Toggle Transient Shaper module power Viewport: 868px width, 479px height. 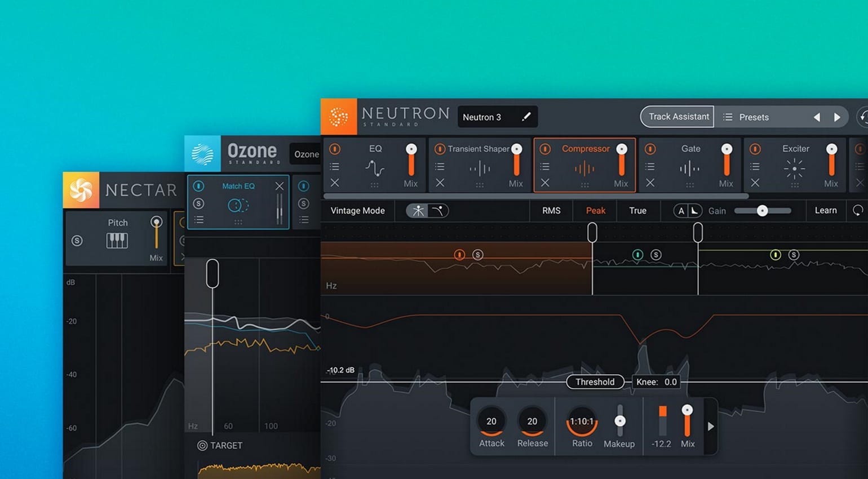click(x=440, y=149)
